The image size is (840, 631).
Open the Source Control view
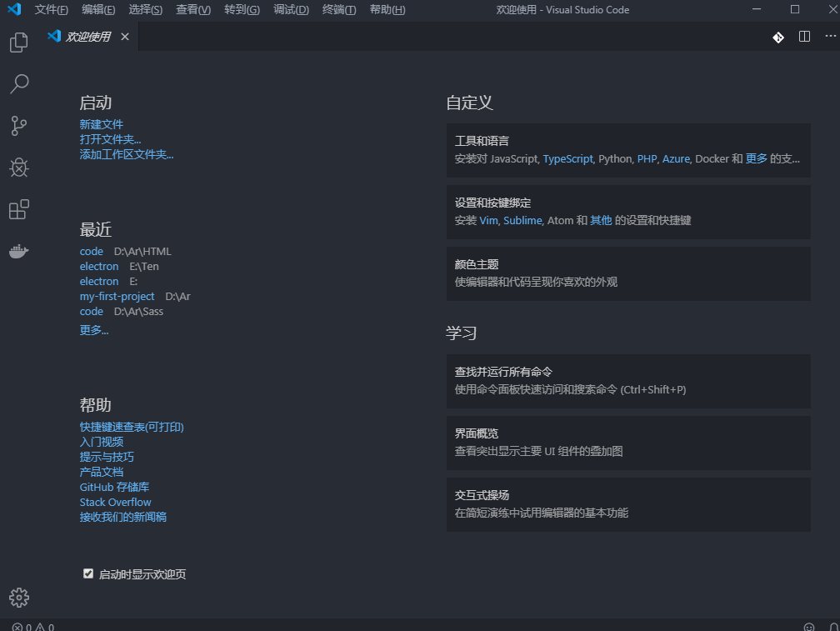pyautogui.click(x=18, y=126)
